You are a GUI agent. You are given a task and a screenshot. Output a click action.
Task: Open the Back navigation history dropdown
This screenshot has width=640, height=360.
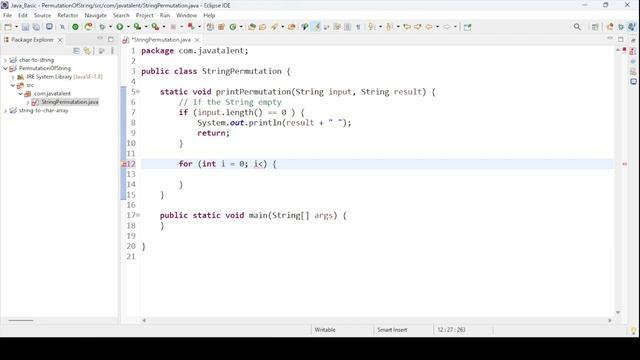(x=437, y=27)
